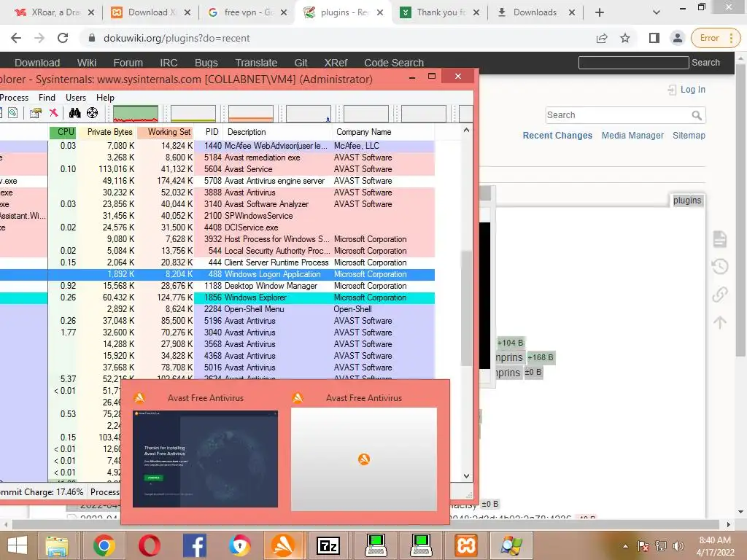Switch to the free vpn Google tab
Viewport: 747px width, 560px height.
click(247, 12)
